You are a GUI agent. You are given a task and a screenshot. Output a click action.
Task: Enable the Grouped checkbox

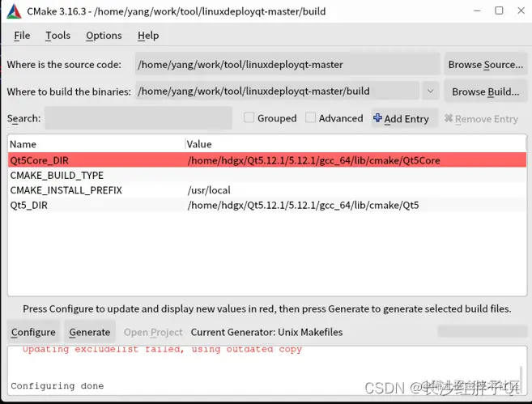coord(249,117)
